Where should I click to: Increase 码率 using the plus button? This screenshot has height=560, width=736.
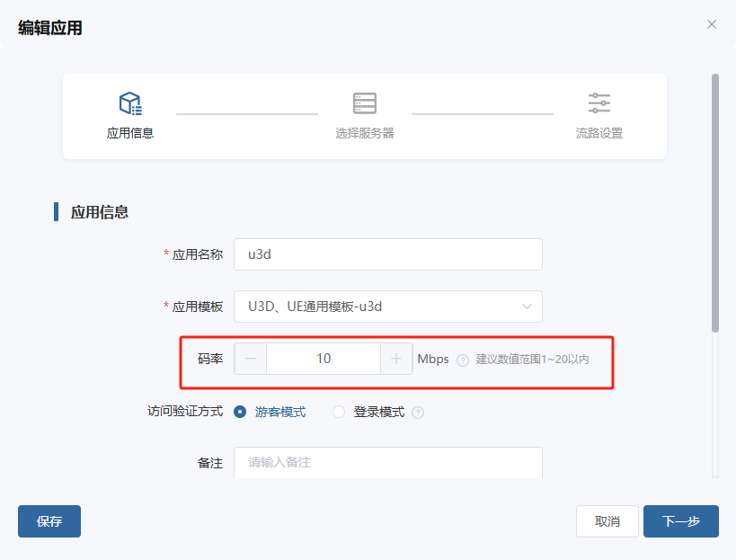(396, 359)
